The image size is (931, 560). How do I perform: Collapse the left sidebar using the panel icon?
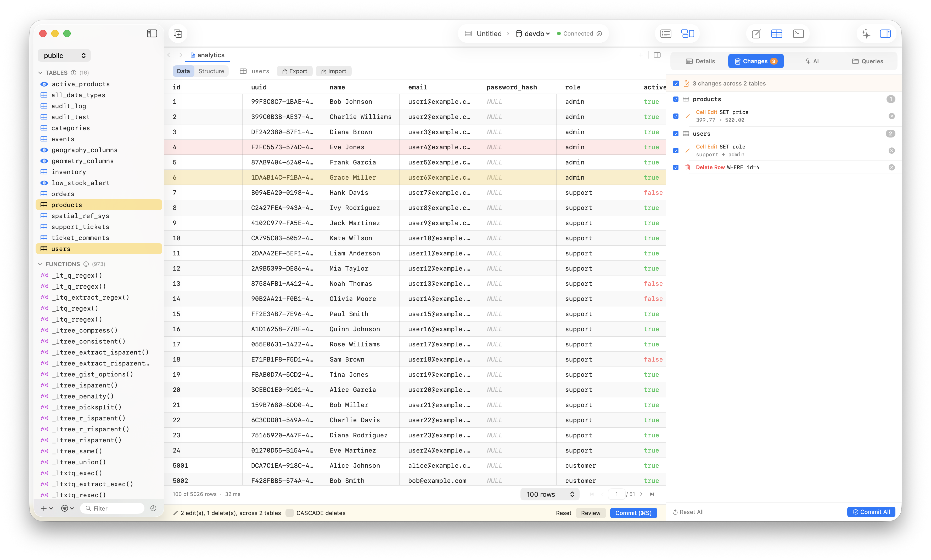tap(152, 33)
